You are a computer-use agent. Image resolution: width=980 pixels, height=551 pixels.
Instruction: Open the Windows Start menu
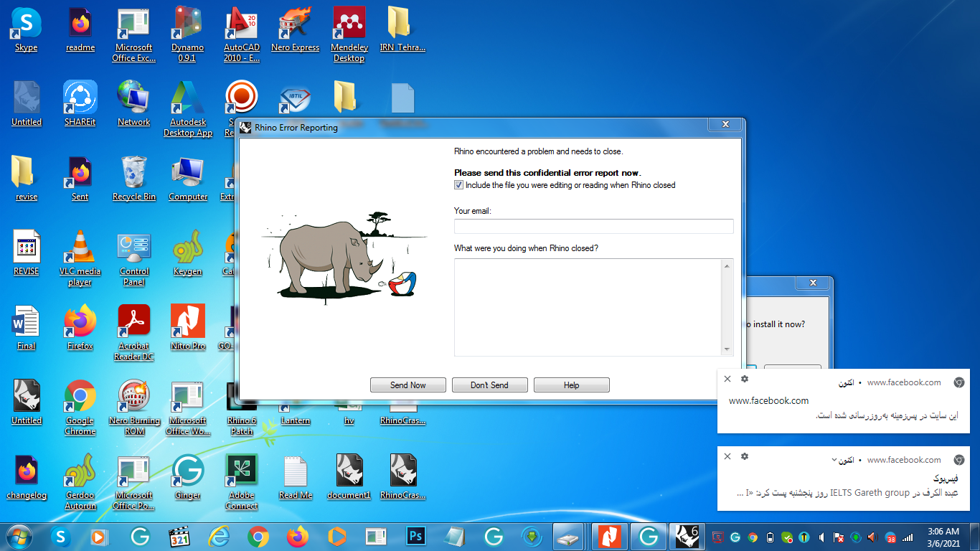pyautogui.click(x=19, y=537)
